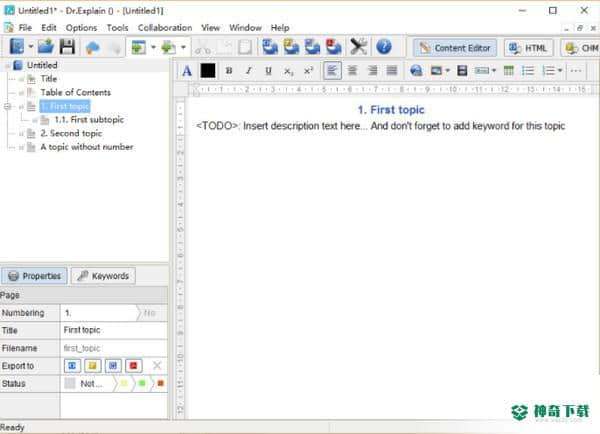Open the Collaboration menu
Screen dimensions: 600x434
[x=165, y=28]
